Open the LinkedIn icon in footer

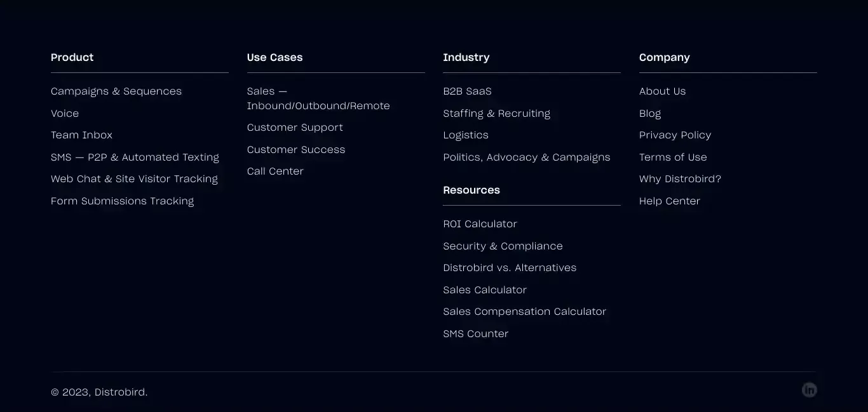click(x=809, y=390)
